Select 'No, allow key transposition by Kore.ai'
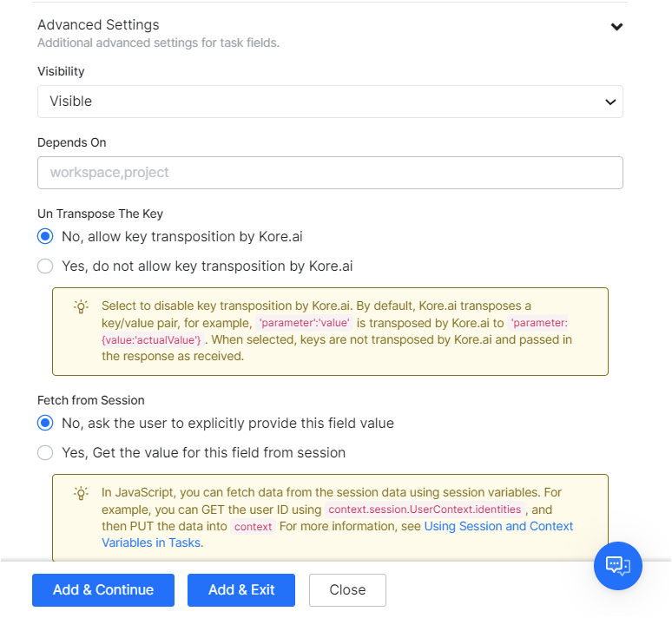This screenshot has width=672, height=618. coord(45,237)
